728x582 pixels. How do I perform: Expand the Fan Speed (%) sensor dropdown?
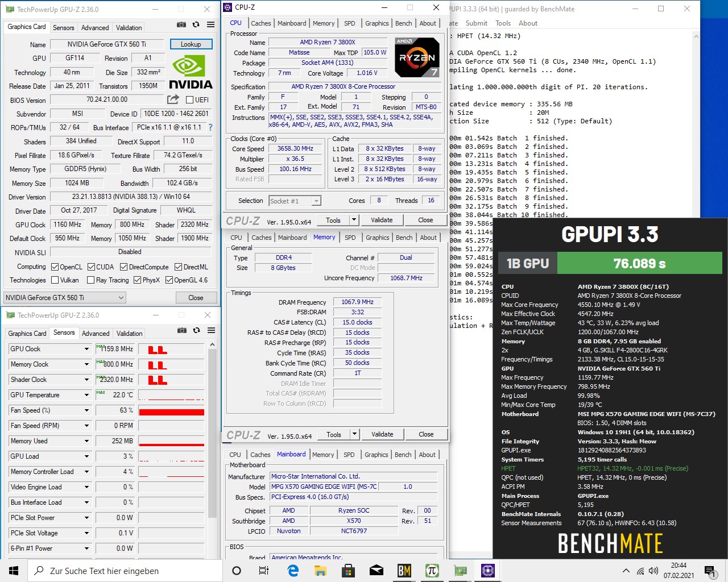tap(86, 410)
